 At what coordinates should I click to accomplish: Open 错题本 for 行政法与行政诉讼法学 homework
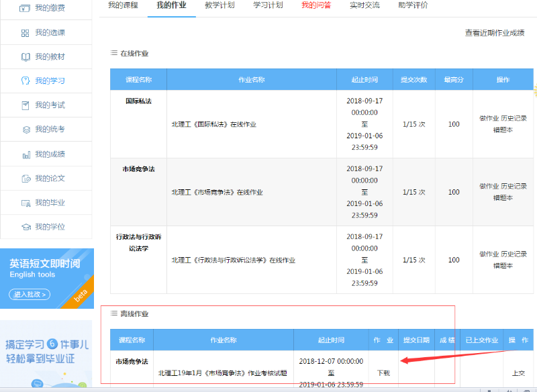pyautogui.click(x=503, y=265)
